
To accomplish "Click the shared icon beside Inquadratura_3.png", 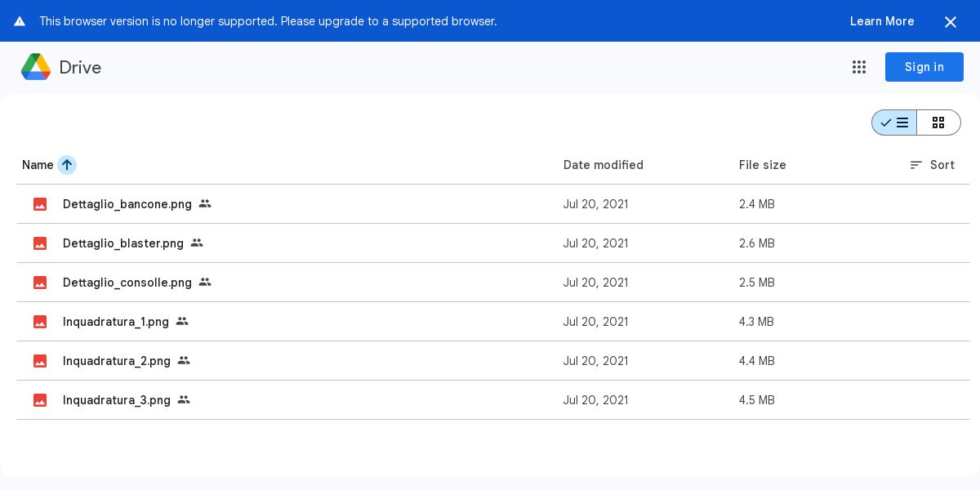I will 184,399.
